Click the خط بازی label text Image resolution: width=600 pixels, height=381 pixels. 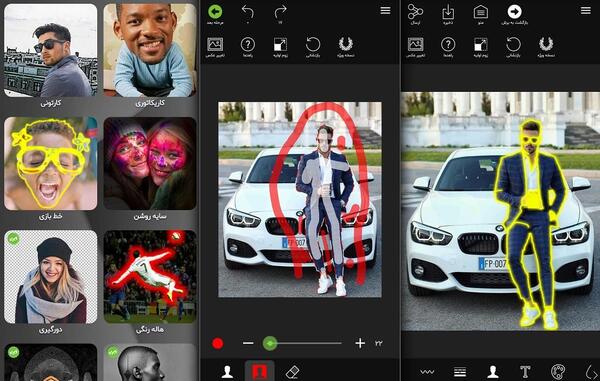point(51,216)
